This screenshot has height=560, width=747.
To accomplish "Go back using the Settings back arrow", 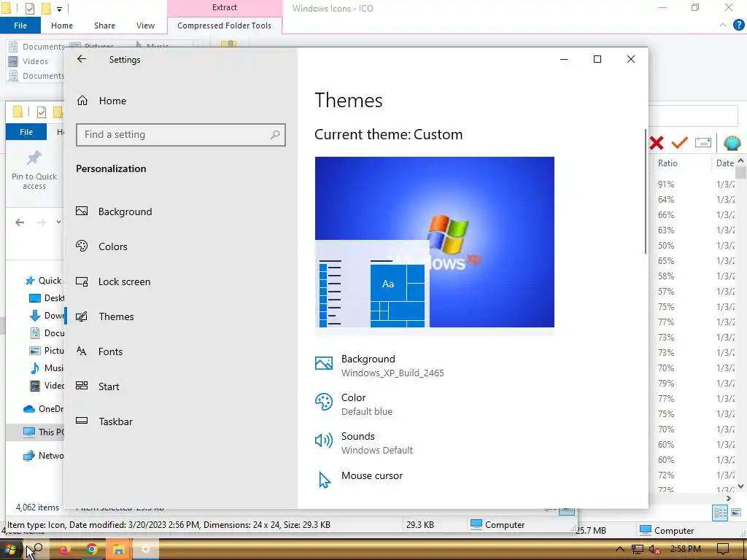I will tap(82, 59).
